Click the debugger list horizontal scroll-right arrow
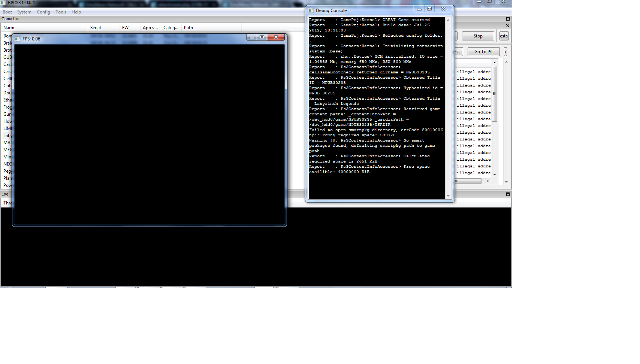This screenshot has height=364, width=640. click(x=488, y=181)
